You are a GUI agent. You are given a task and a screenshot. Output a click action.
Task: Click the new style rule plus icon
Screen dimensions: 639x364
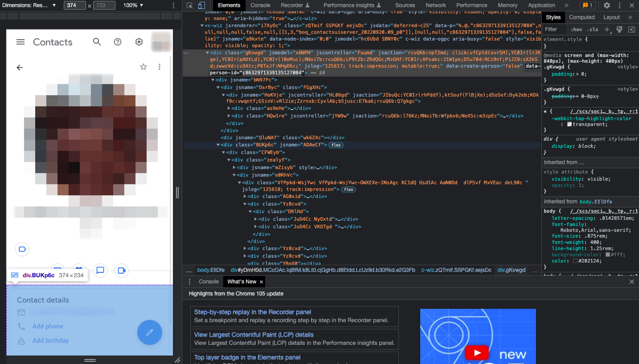coord(607,30)
